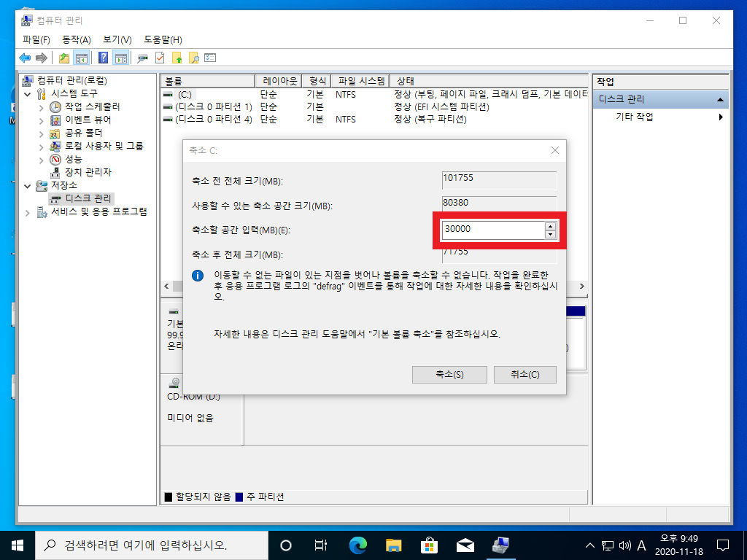Click the up one level folder icon
This screenshot has width=747, height=560.
(x=64, y=58)
